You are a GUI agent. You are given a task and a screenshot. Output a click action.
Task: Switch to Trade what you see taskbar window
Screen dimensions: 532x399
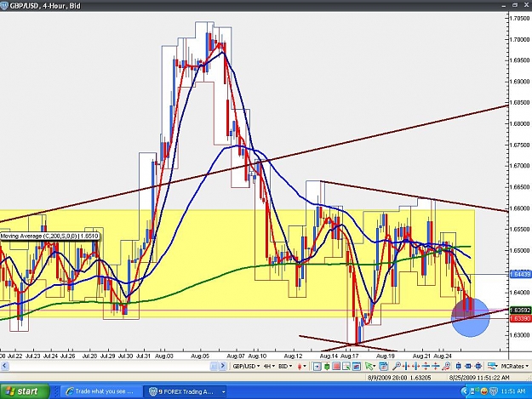coord(100,391)
